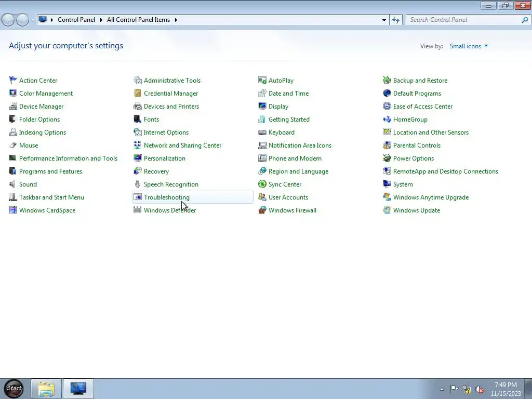Expand the address bar history dropdown arrow
Screen dimensions: 532x399
(x=384, y=20)
